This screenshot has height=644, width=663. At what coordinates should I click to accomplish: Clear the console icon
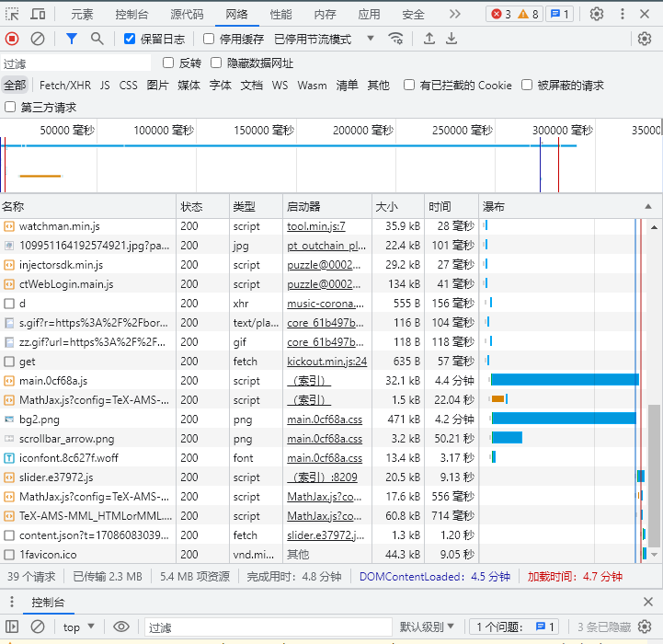click(38, 627)
